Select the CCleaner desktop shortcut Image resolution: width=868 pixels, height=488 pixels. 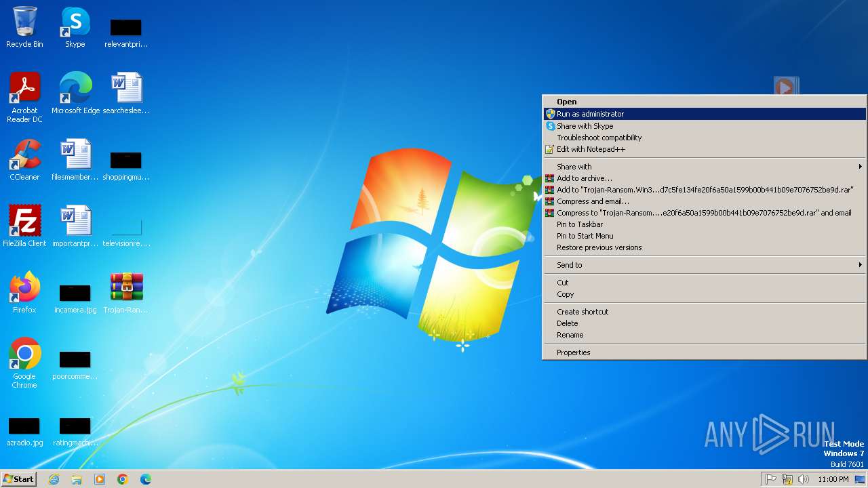pos(24,160)
